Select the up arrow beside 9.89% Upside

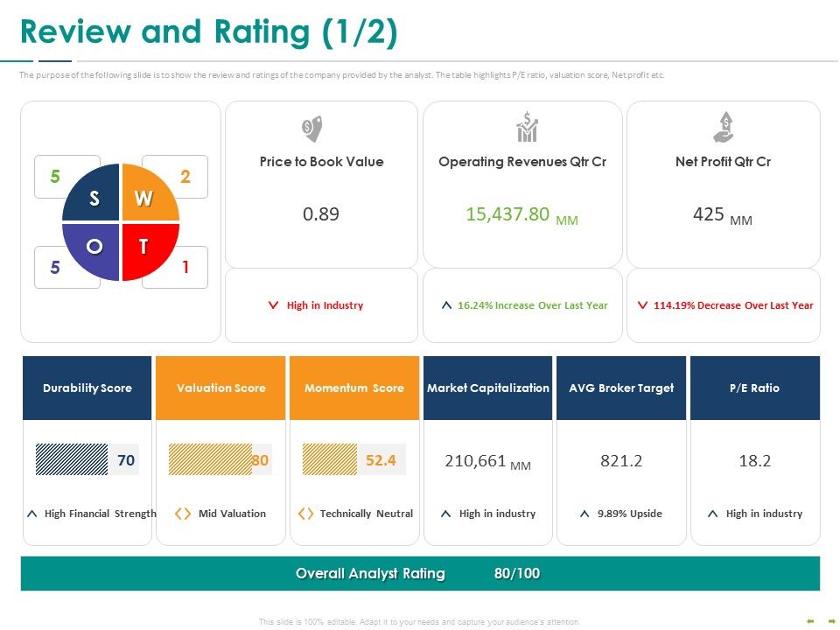(x=584, y=514)
